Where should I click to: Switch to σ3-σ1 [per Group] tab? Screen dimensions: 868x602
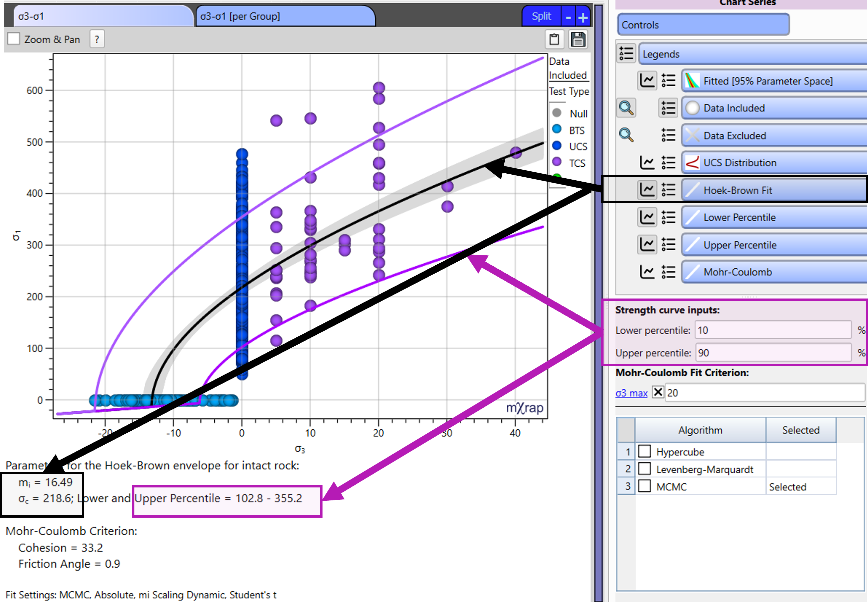[285, 17]
